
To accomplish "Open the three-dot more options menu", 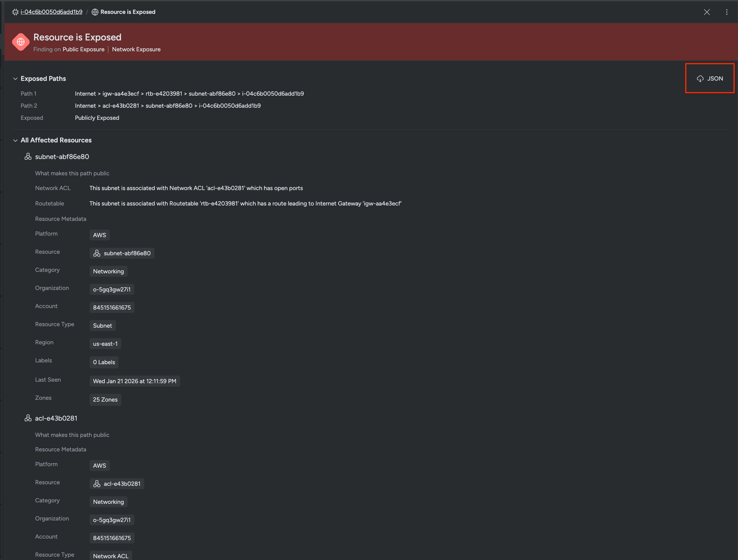I will click(727, 12).
